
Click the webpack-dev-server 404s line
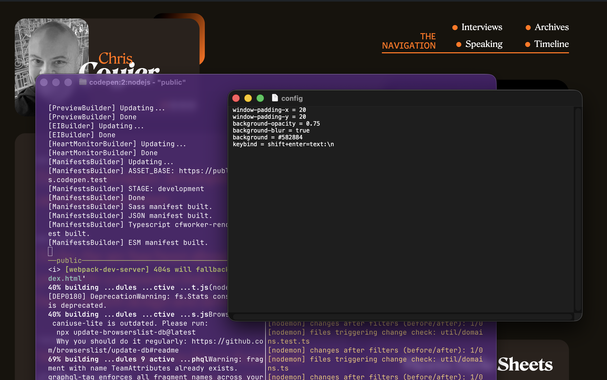point(138,269)
